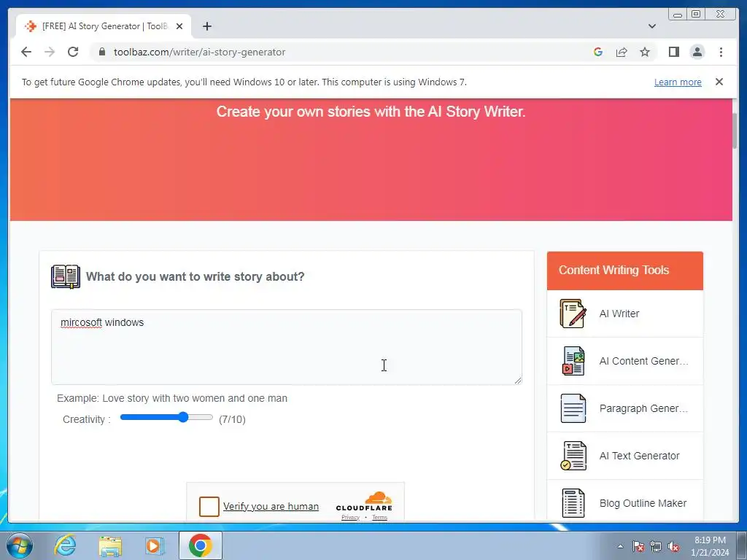747x560 pixels.
Task: Open the network tray icon
Action: click(x=656, y=546)
